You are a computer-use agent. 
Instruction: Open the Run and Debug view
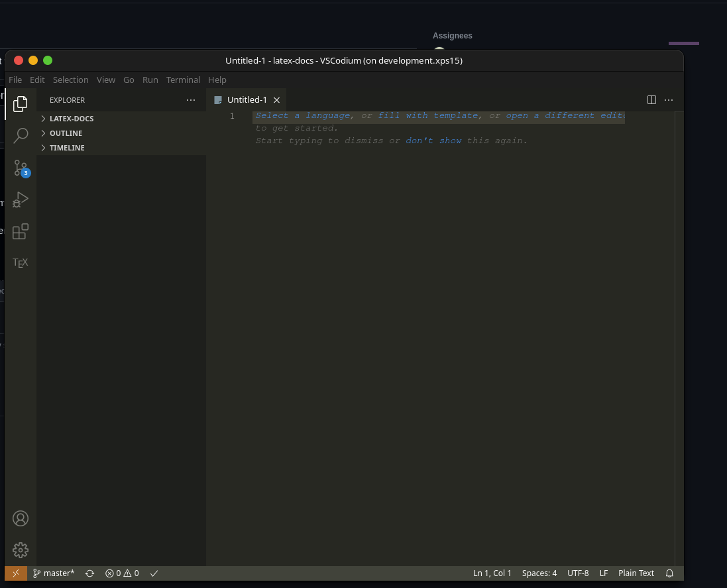tap(21, 200)
